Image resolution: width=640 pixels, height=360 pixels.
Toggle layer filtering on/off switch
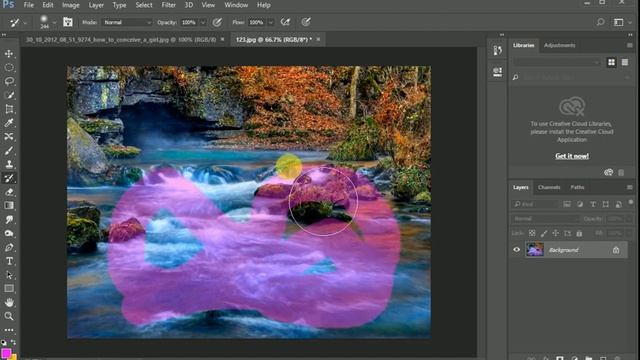(631, 202)
